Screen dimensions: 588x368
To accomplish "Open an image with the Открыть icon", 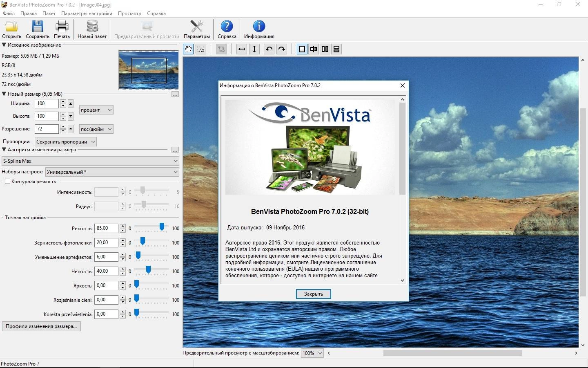I will pyautogui.click(x=11, y=29).
